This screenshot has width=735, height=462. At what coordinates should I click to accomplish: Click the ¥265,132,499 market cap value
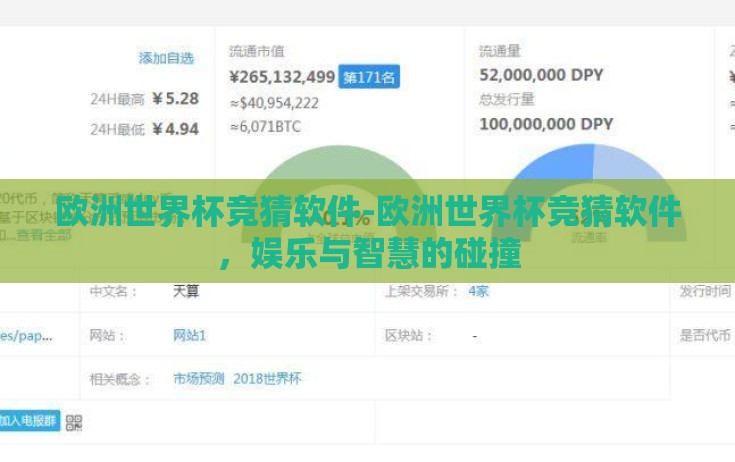[282, 77]
